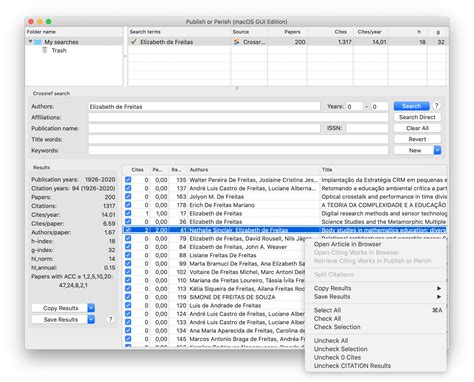Uncheck the Walter Pereira De Freitas row checkbox
This screenshot has width=474, height=382.
128,180
